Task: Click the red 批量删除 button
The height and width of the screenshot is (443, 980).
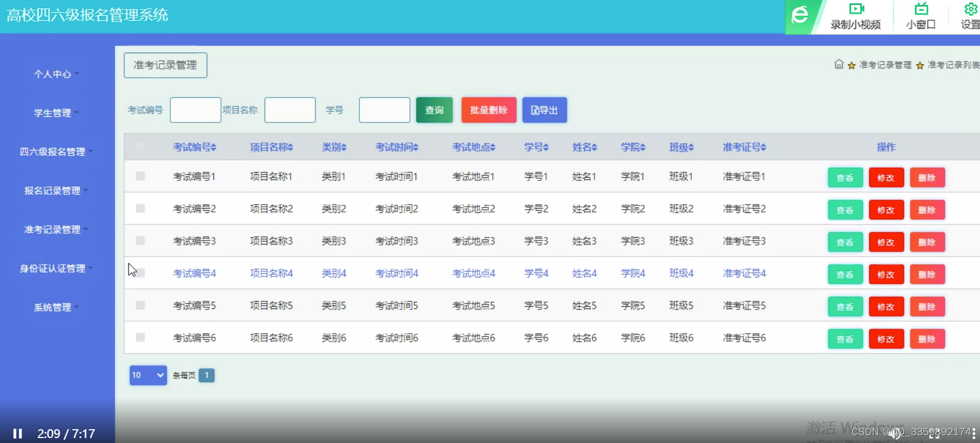Action: [489, 110]
